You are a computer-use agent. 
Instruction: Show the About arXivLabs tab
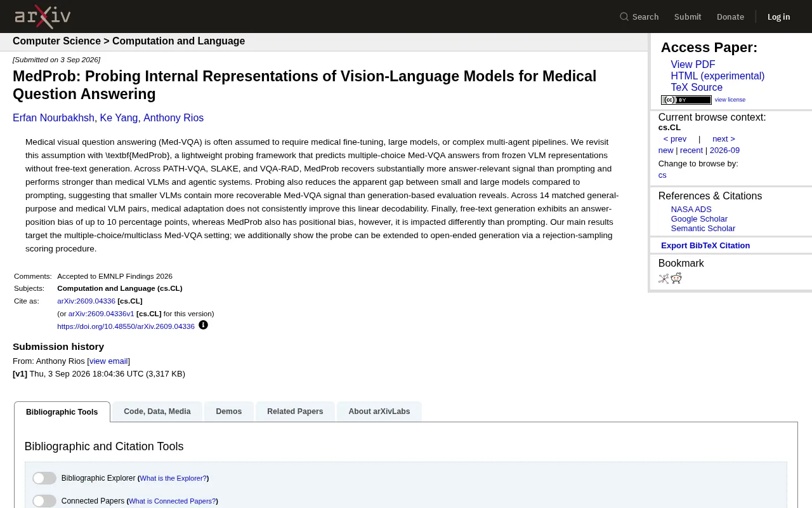(x=379, y=411)
